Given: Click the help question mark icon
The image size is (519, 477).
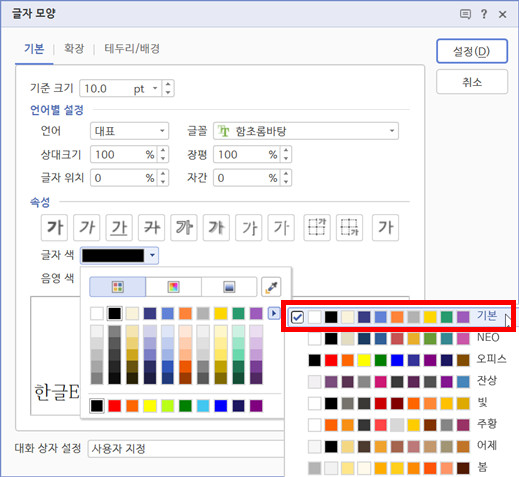Looking at the screenshot, I should coord(484,14).
